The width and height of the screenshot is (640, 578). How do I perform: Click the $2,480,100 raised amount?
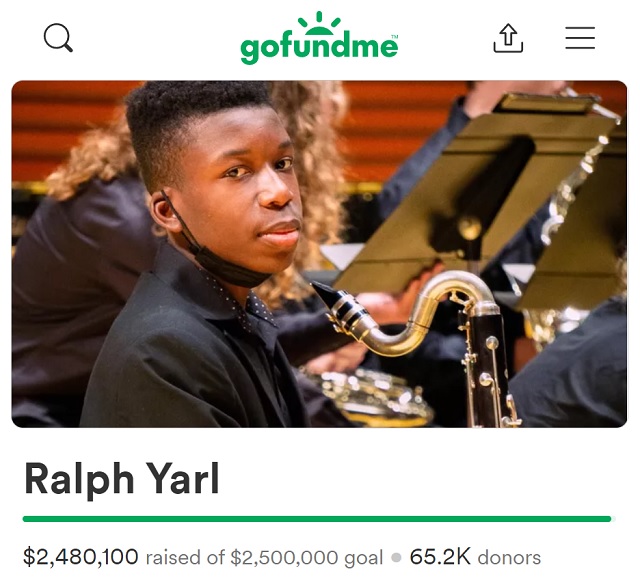coord(81,556)
